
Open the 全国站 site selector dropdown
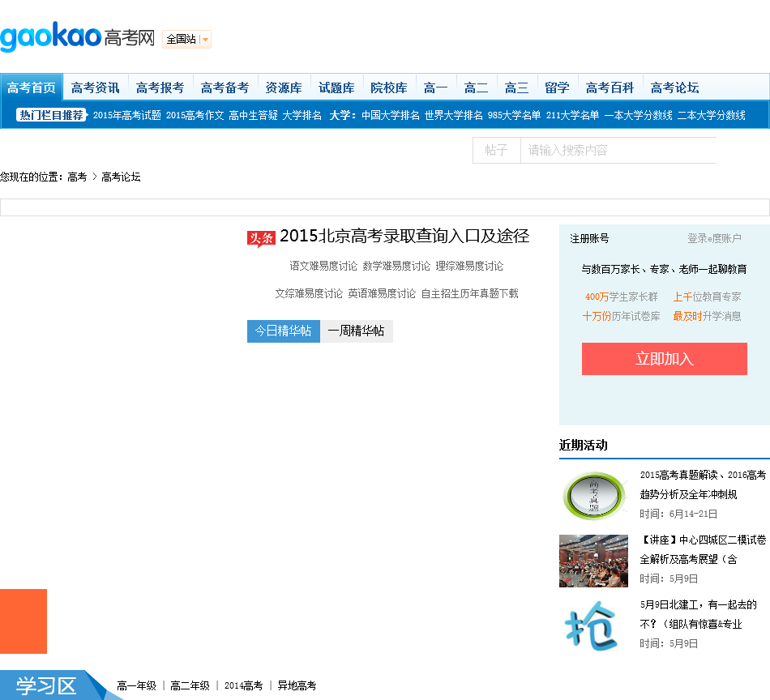(x=186, y=39)
